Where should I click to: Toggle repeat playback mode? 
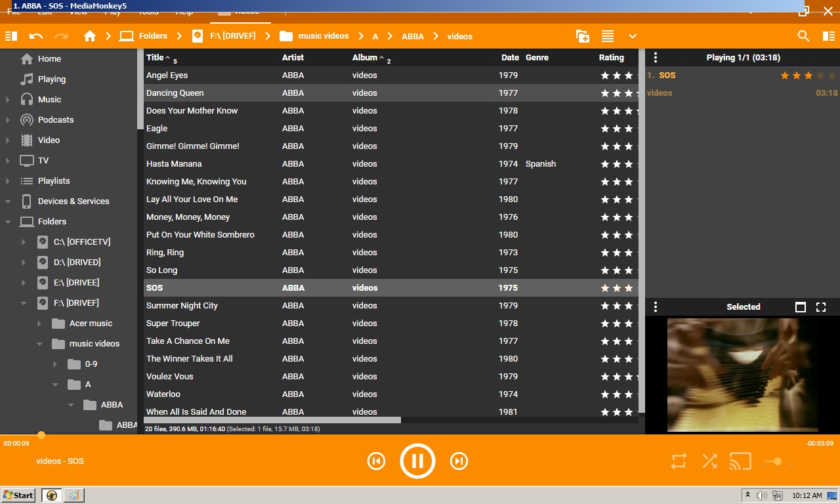(679, 461)
